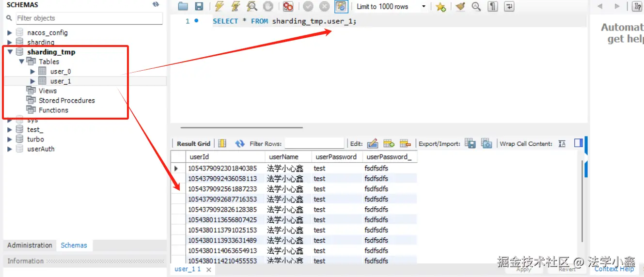Go forward with the right arrow in help panel
This screenshot has width=644, height=277.
(x=617, y=6)
